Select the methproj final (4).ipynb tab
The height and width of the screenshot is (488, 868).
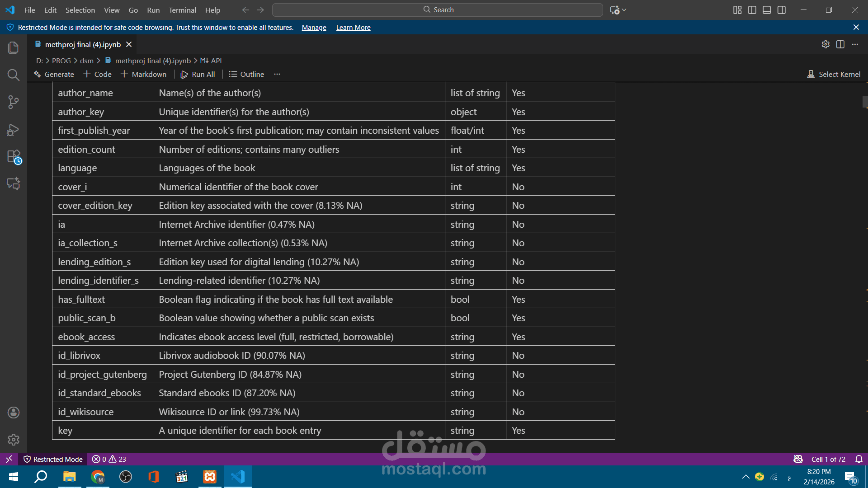(x=83, y=44)
